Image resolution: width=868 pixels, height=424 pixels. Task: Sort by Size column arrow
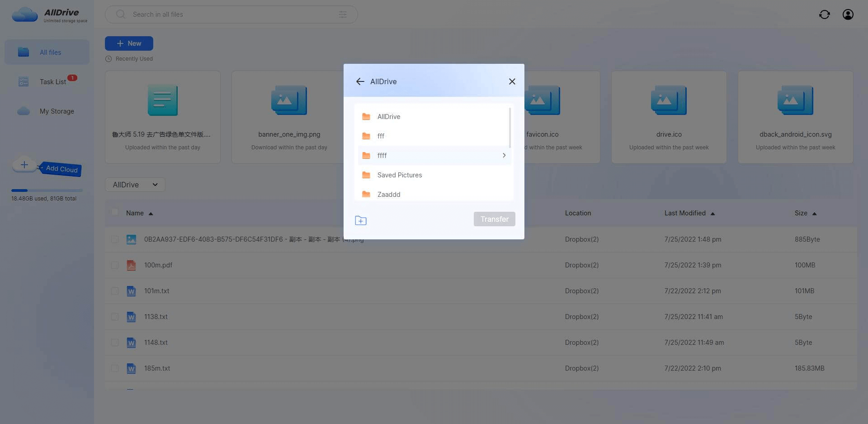[814, 214]
